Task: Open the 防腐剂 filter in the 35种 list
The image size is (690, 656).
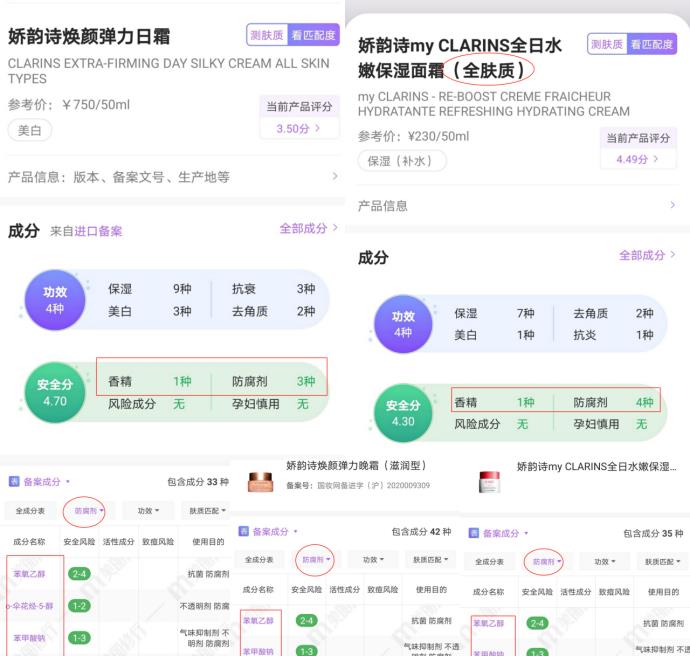Action: click(x=547, y=562)
